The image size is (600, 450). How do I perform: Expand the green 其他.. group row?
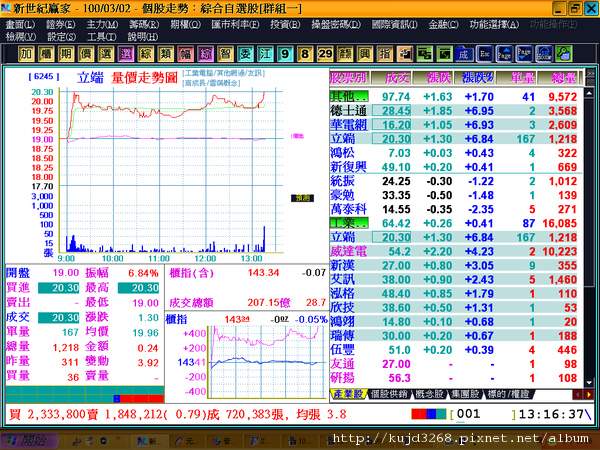[x=349, y=96]
